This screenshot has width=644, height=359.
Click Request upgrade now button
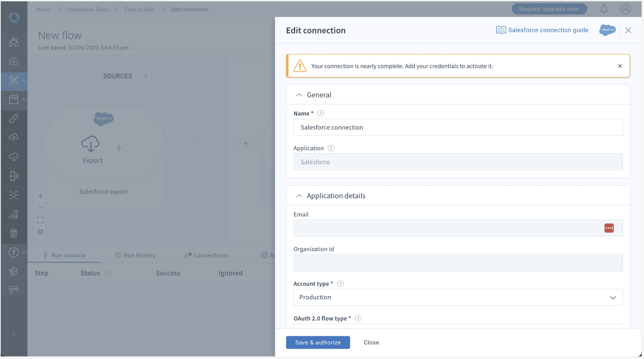[549, 9]
